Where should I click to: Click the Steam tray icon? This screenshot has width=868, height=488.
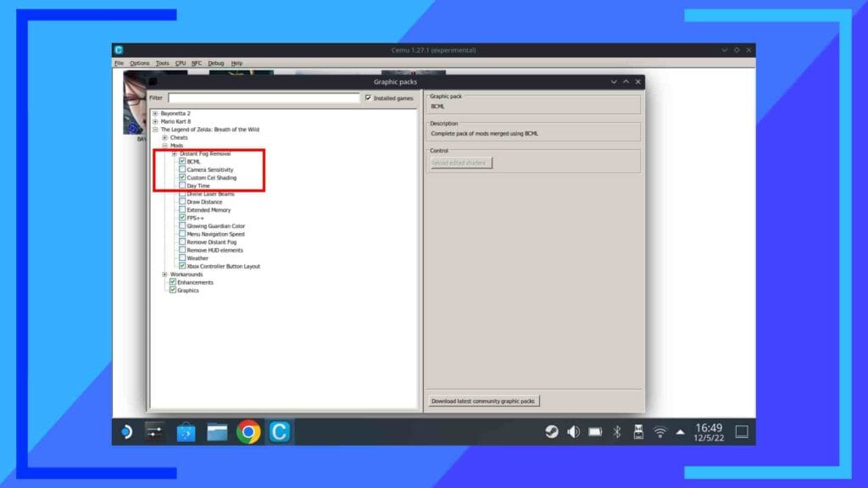[x=551, y=431]
